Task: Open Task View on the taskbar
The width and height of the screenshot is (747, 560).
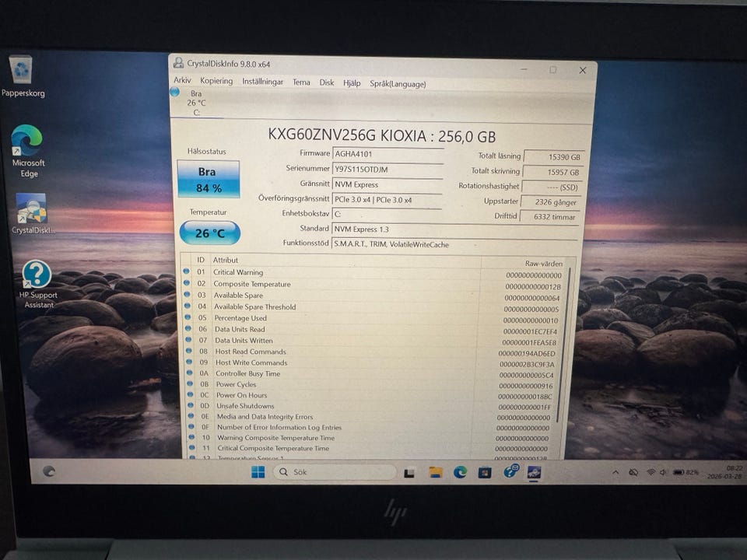Action: [x=409, y=473]
